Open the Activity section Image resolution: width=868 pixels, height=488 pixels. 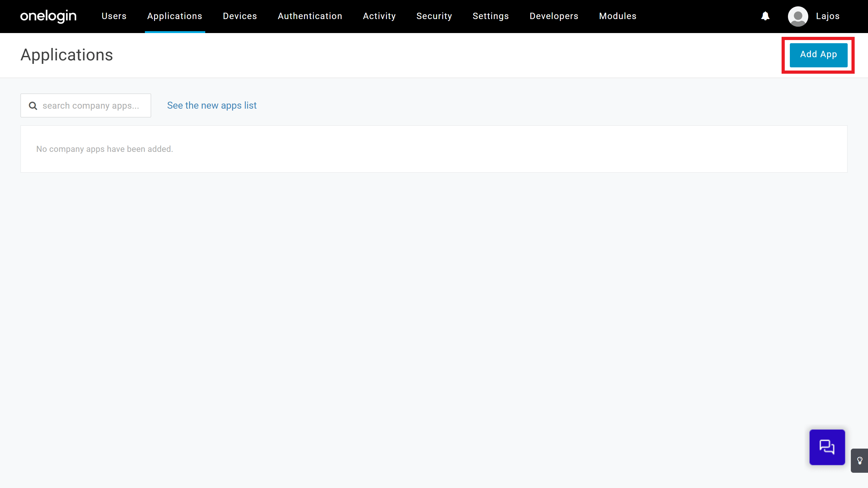pyautogui.click(x=379, y=16)
